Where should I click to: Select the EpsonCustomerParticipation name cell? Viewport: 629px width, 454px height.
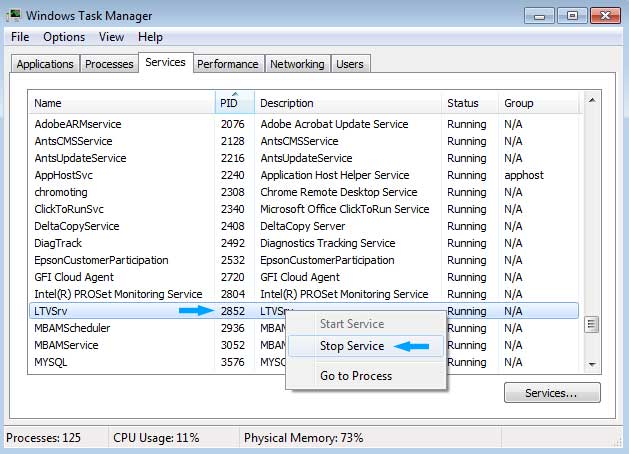pyautogui.click(x=101, y=260)
